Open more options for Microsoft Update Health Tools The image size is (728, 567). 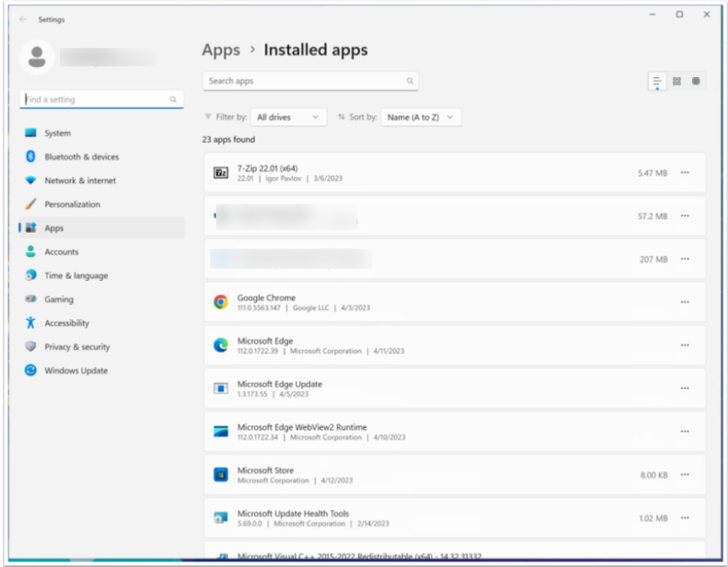pyautogui.click(x=684, y=518)
